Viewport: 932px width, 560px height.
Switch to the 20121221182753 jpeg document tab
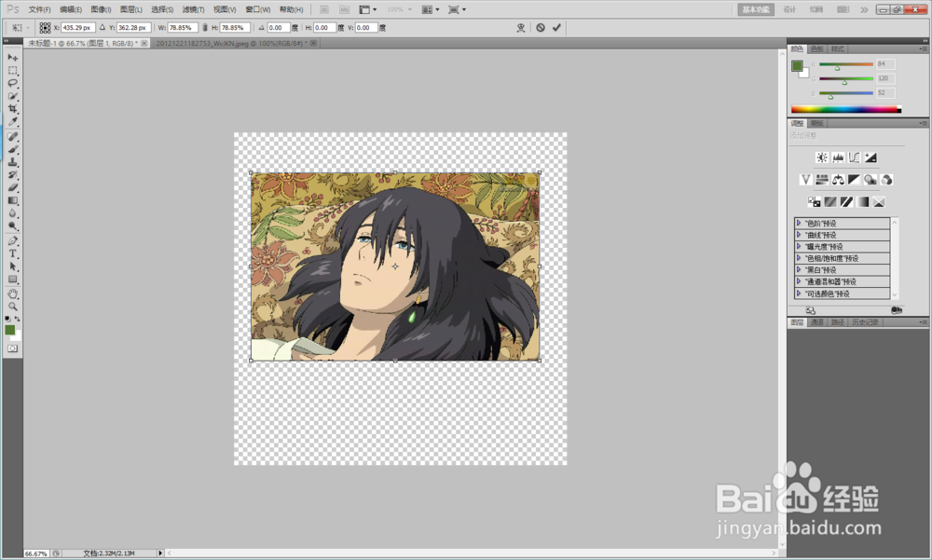236,44
